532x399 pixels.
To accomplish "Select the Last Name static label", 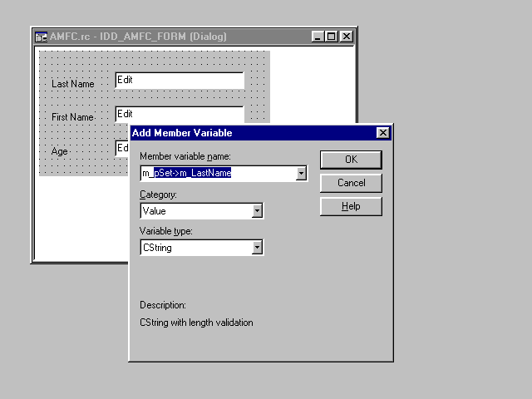I will point(72,84).
